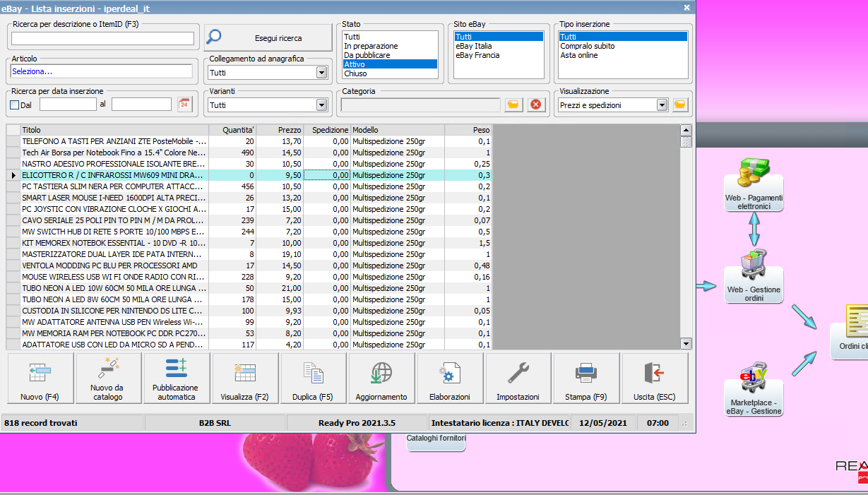This screenshot has height=495, width=868.
Task: Start the Aggiornamento update
Action: (381, 378)
